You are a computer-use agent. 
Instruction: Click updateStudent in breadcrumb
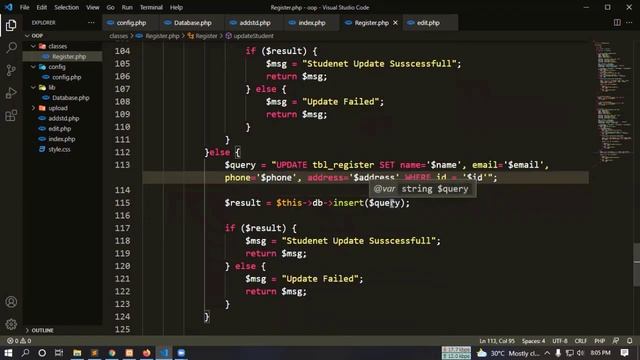pos(253,36)
